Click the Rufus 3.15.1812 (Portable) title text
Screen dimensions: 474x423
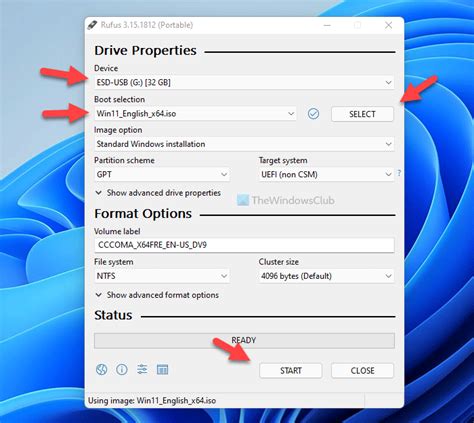pyautogui.click(x=147, y=25)
